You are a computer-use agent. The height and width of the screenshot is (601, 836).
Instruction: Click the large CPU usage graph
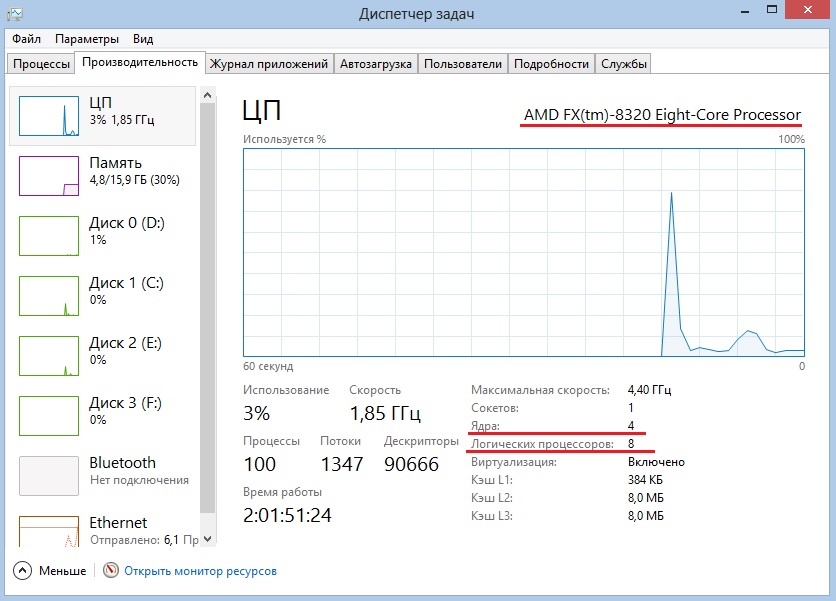(x=524, y=252)
